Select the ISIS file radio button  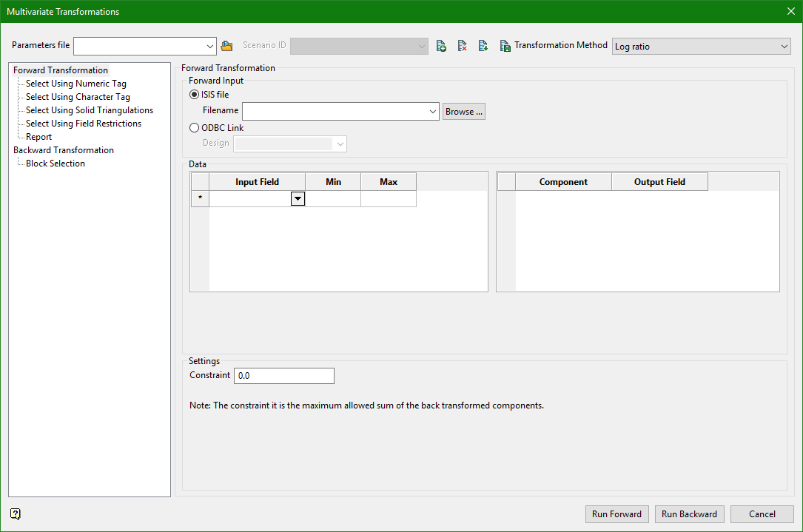click(x=194, y=95)
